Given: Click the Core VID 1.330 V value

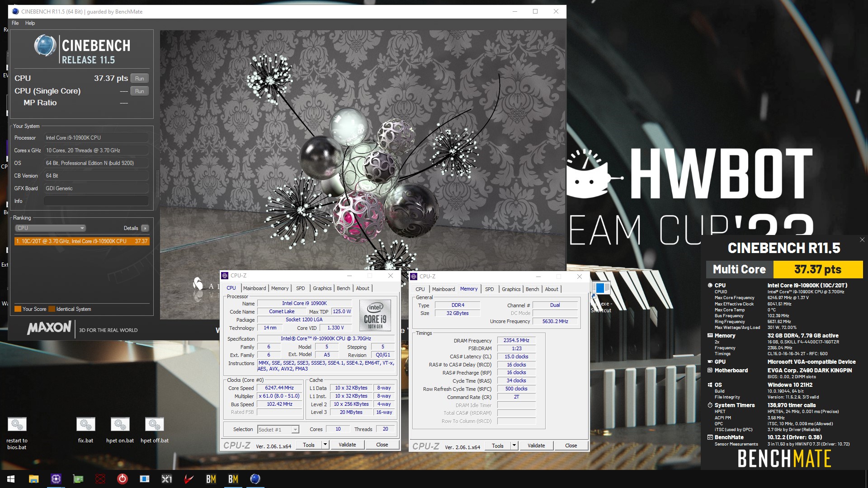Looking at the screenshot, I should (335, 328).
